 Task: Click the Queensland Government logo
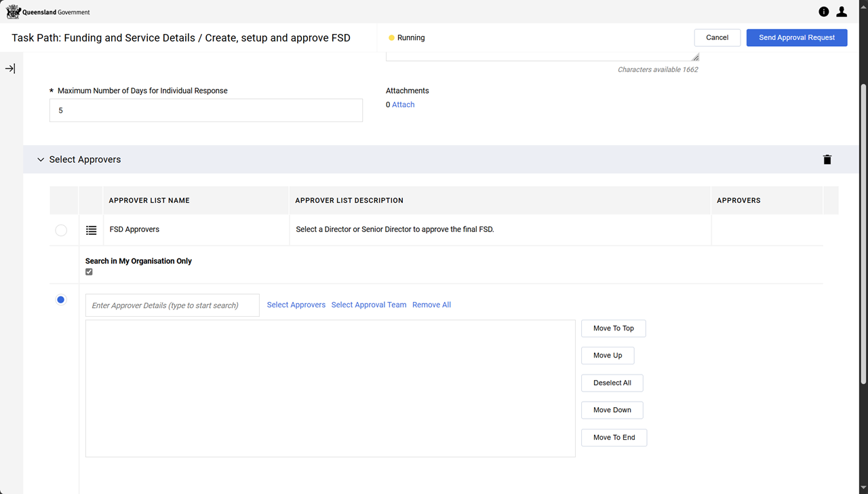click(47, 12)
